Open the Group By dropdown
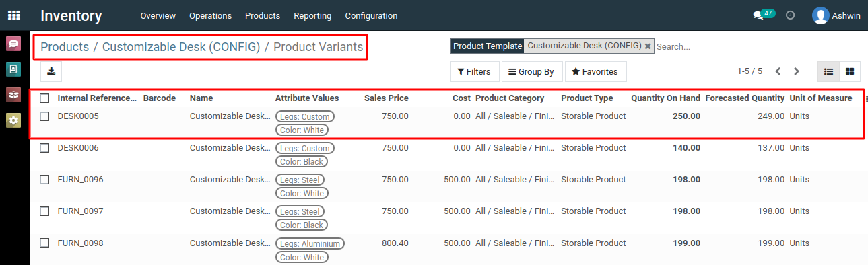The image size is (868, 265). pyautogui.click(x=531, y=71)
